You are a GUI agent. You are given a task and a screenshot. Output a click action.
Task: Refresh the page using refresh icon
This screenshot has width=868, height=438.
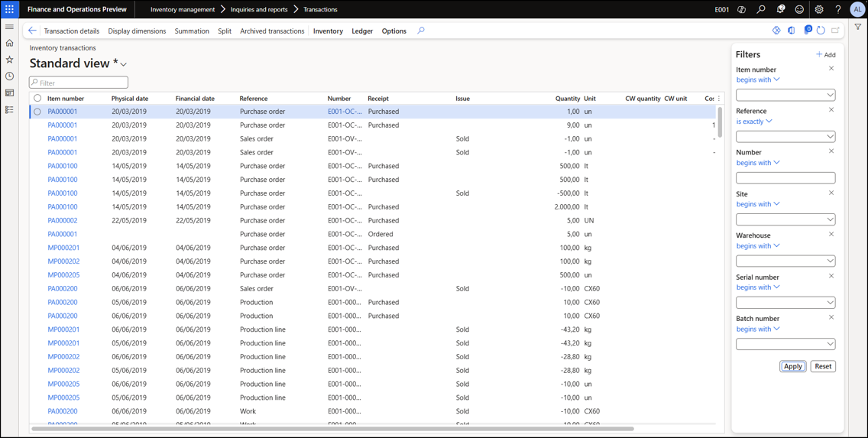point(821,31)
